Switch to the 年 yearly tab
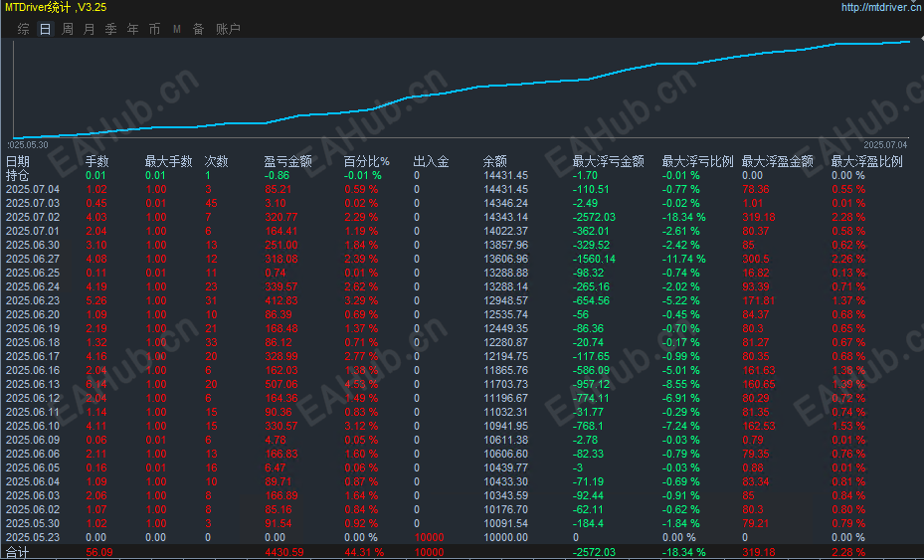This screenshot has width=924, height=560. [132, 29]
